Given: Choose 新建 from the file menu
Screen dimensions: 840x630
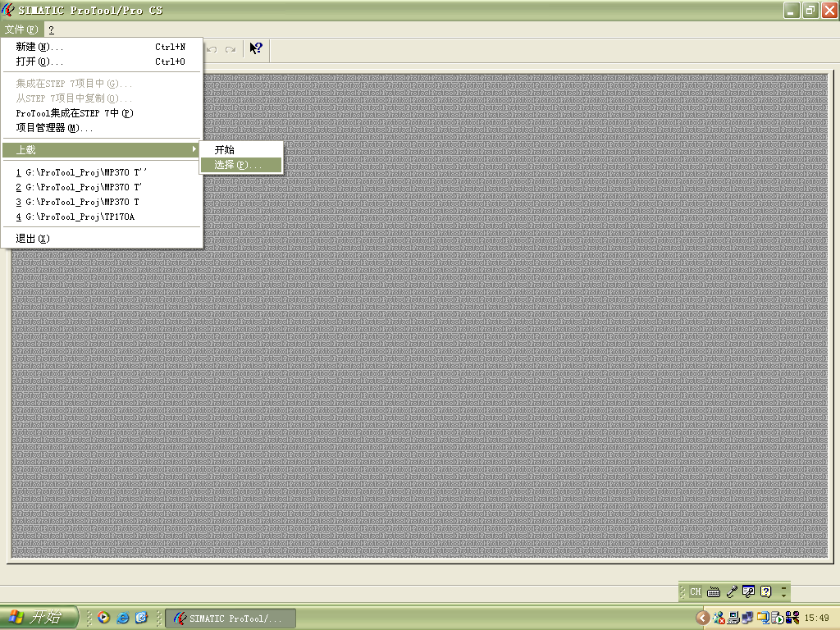Looking at the screenshot, I should [39, 47].
